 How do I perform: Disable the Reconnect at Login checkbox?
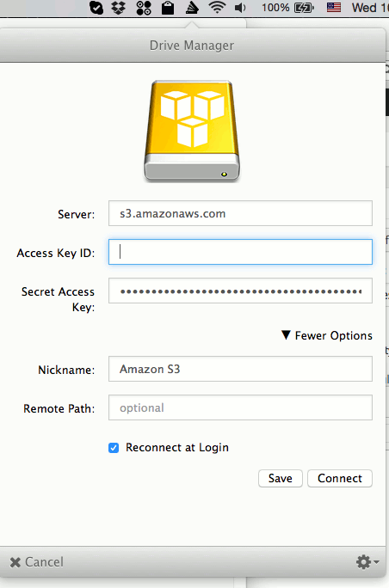pos(114,448)
